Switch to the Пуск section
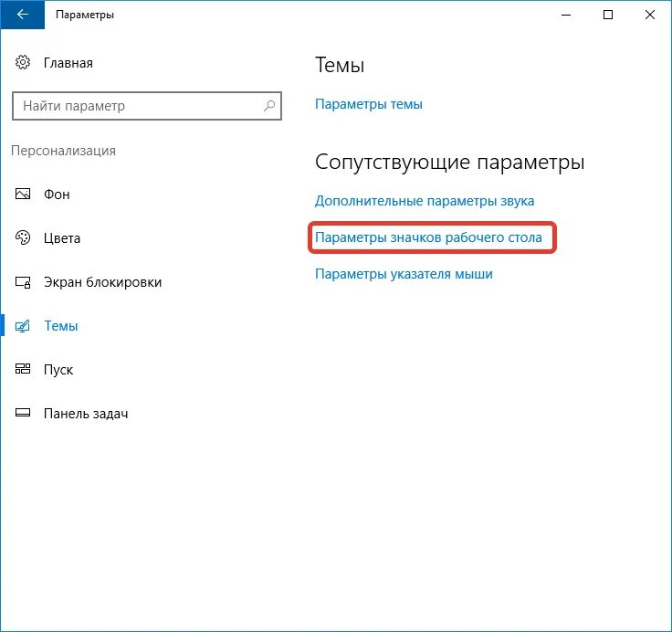 (58, 370)
